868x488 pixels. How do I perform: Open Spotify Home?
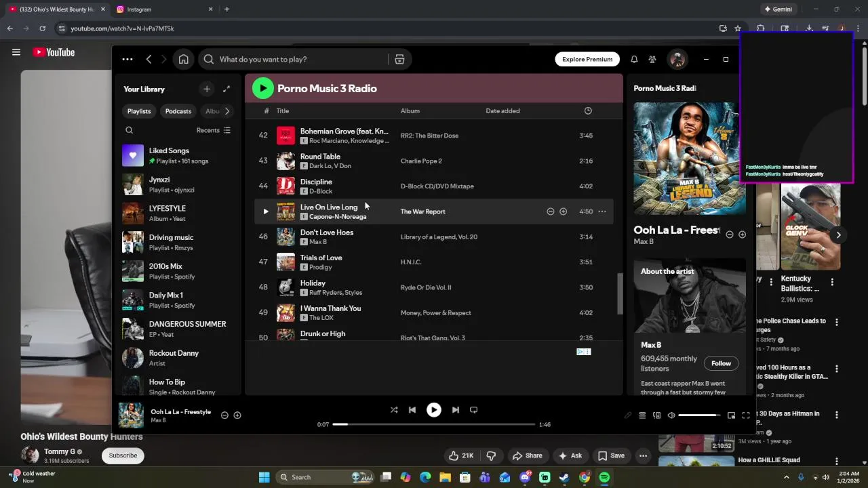click(184, 60)
